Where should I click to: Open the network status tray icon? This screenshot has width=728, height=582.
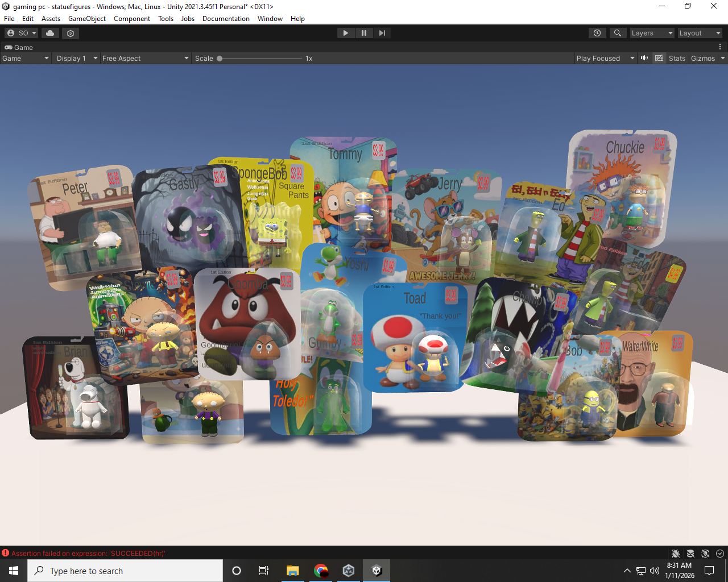(641, 571)
